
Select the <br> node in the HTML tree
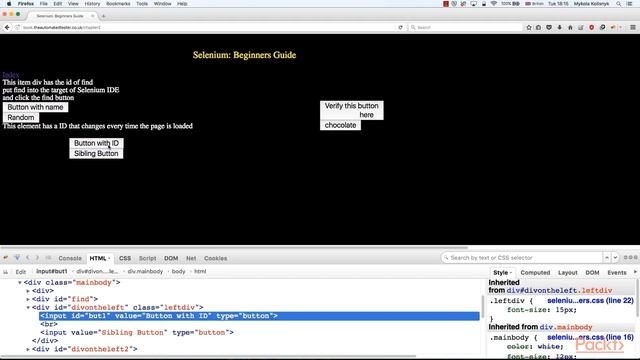point(49,324)
